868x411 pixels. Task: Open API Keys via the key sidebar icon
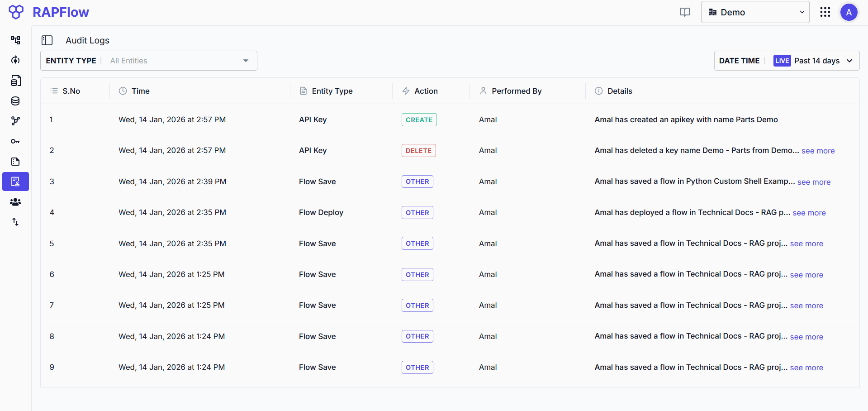click(x=15, y=141)
